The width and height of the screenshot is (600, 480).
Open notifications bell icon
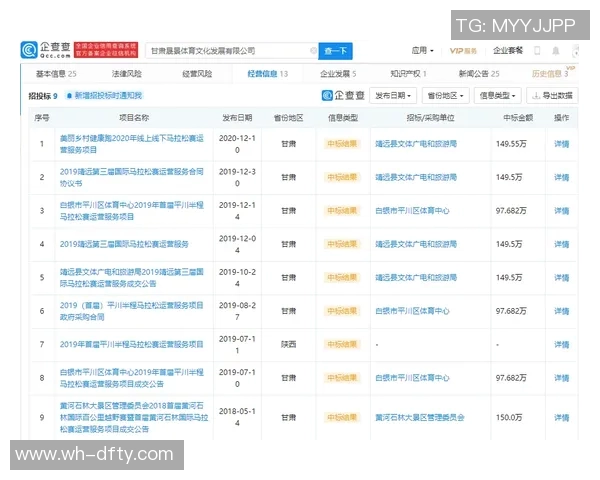[556, 51]
